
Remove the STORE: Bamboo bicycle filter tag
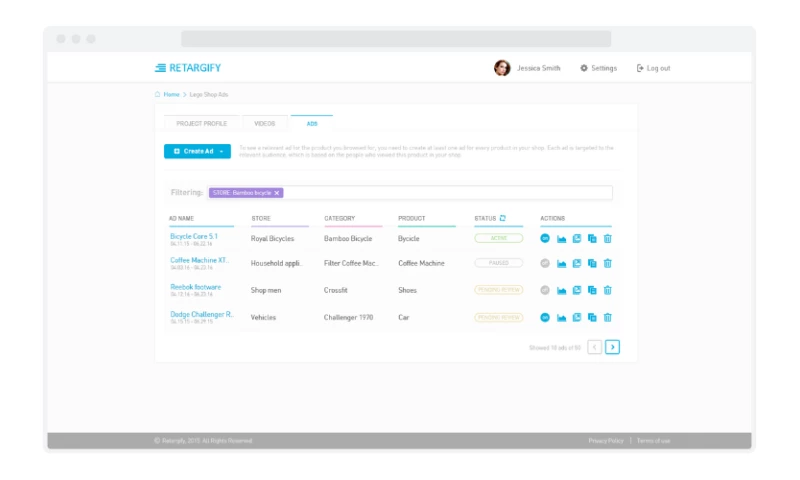[x=278, y=193]
